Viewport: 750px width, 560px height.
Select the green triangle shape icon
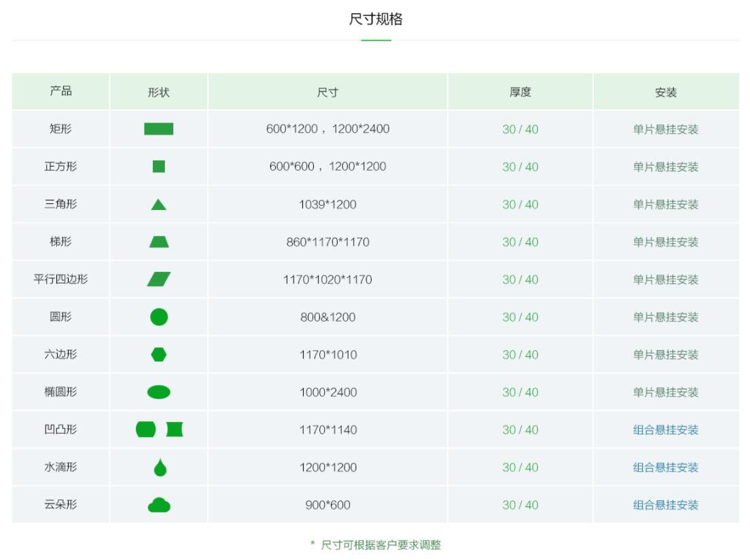click(x=158, y=205)
